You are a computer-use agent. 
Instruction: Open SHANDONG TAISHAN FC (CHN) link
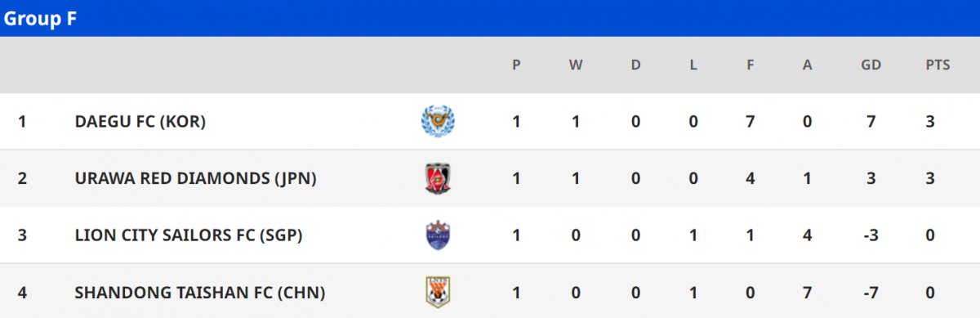200,292
